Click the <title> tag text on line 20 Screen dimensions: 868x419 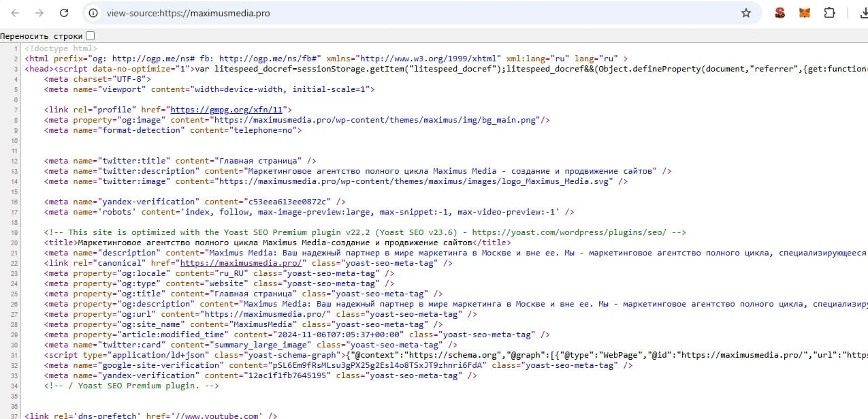pos(277,243)
